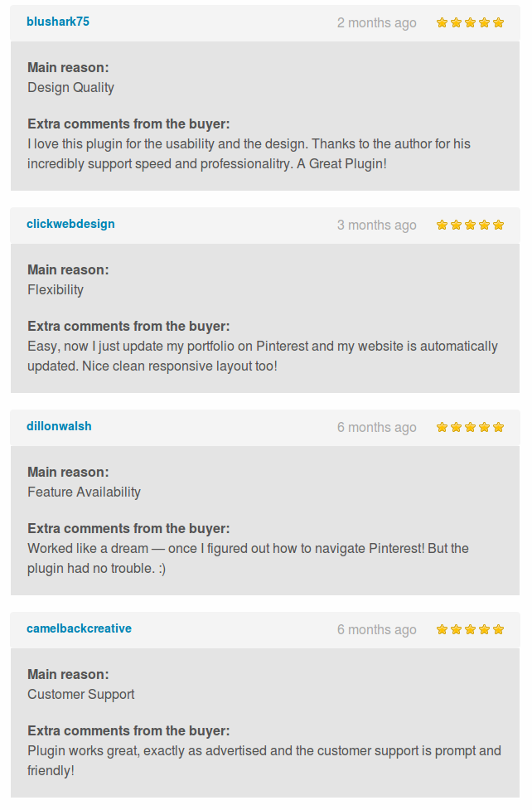Click first star in camelbackcreative's rating
This screenshot has width=532, height=810.
coord(443,629)
